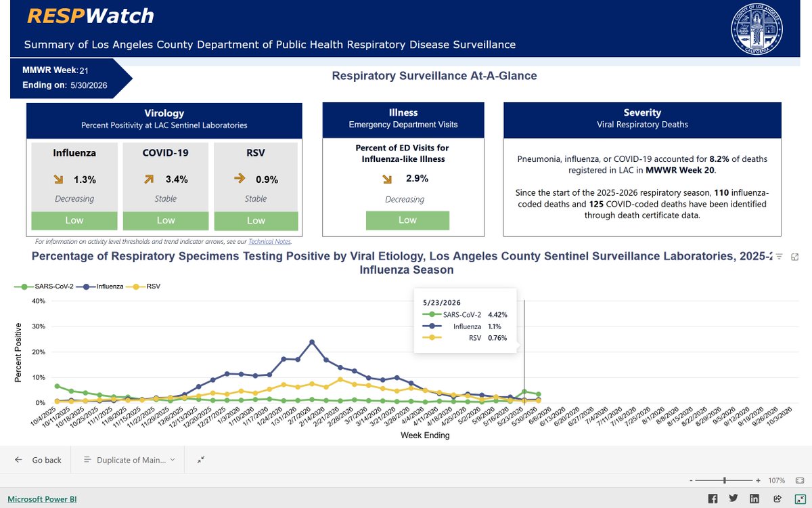Click the COVID-19 upward trend arrow
The image size is (812, 508).
148,179
